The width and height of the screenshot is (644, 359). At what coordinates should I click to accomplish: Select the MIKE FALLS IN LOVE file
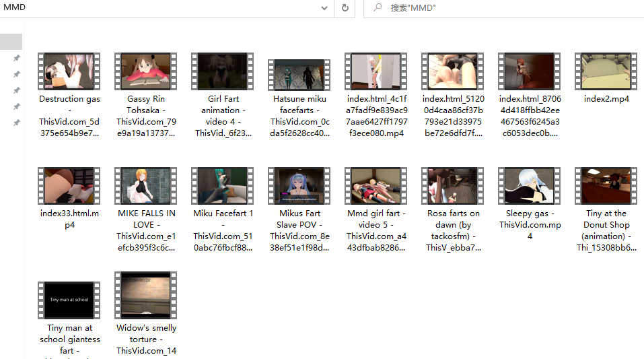pos(146,186)
